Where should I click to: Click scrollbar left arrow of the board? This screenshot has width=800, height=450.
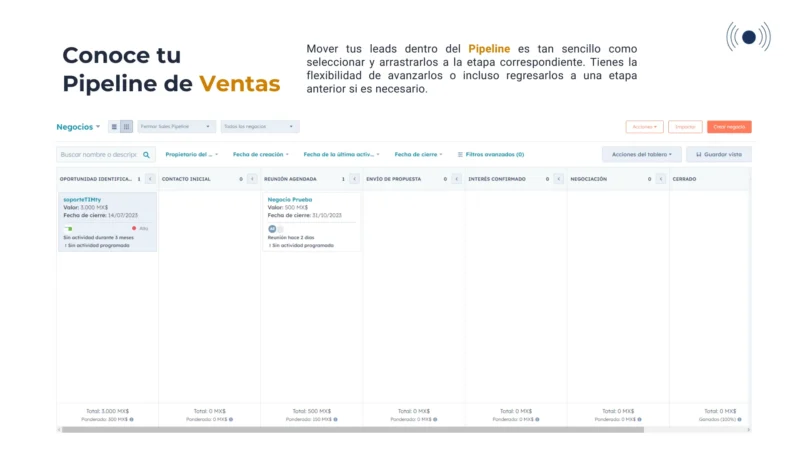[59, 430]
